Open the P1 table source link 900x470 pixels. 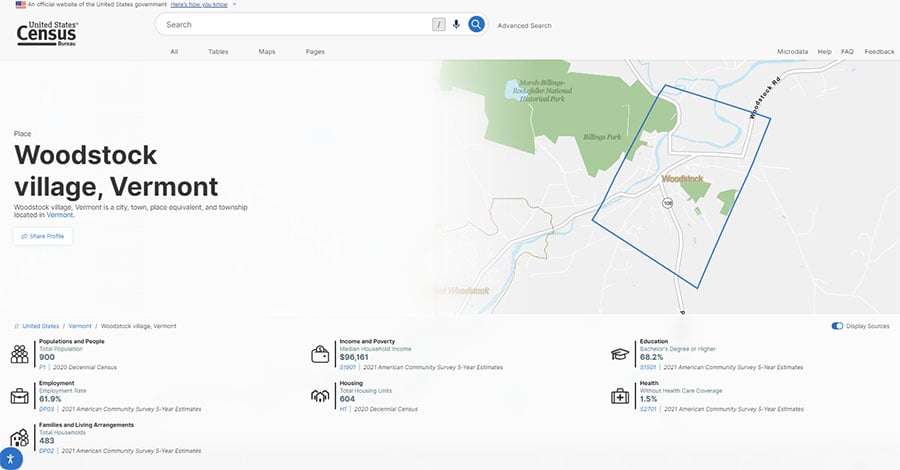click(x=42, y=367)
